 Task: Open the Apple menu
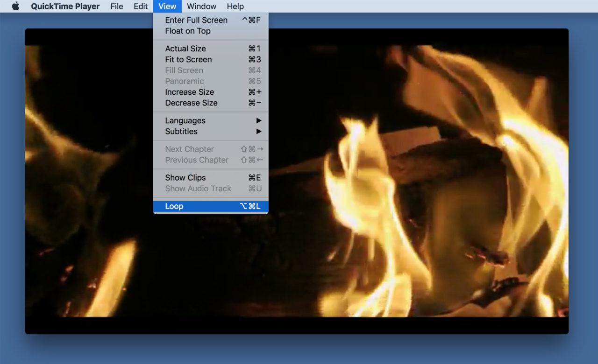tap(16, 6)
